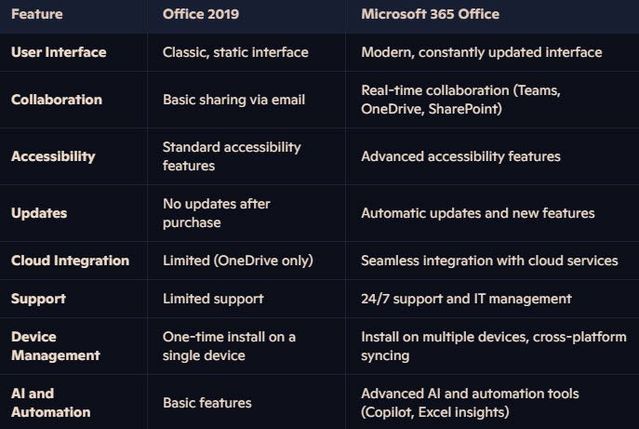639x429 pixels.
Task: Select the Cloud Integration row label
Action: [x=70, y=261]
